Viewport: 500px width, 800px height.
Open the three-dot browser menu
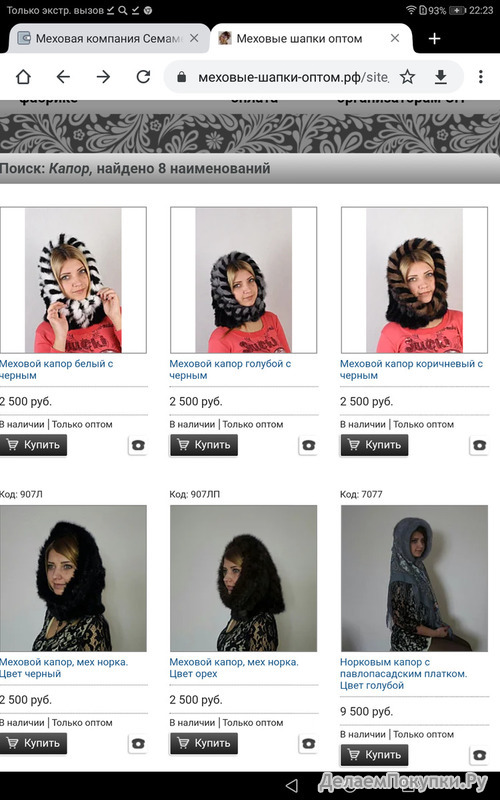point(481,77)
